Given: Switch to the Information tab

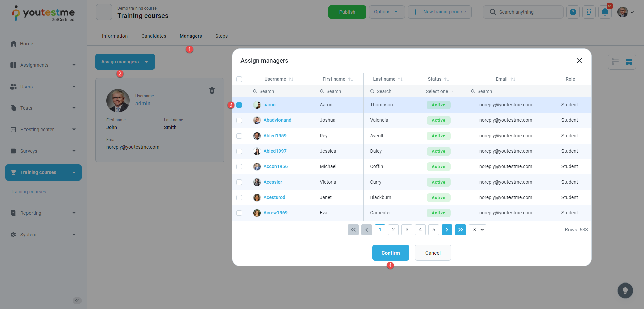Looking at the screenshot, I should [x=115, y=36].
